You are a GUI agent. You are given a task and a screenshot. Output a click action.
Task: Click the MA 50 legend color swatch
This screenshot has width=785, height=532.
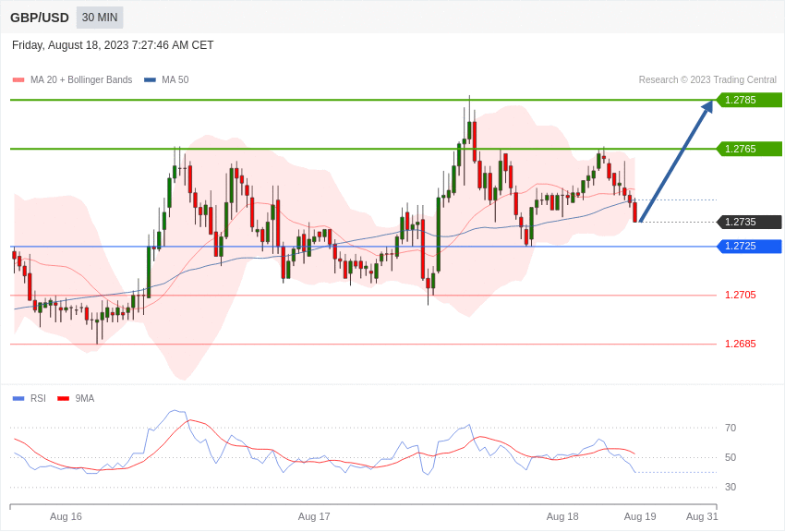(x=150, y=80)
